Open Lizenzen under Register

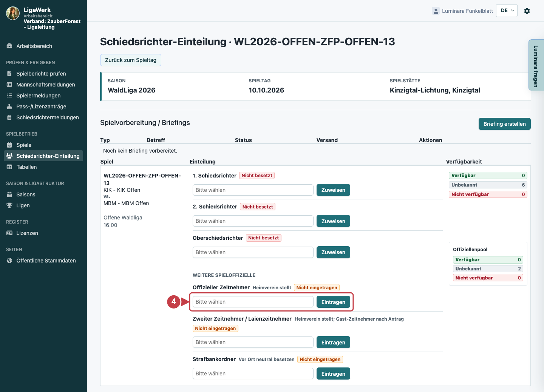[x=43, y=233]
